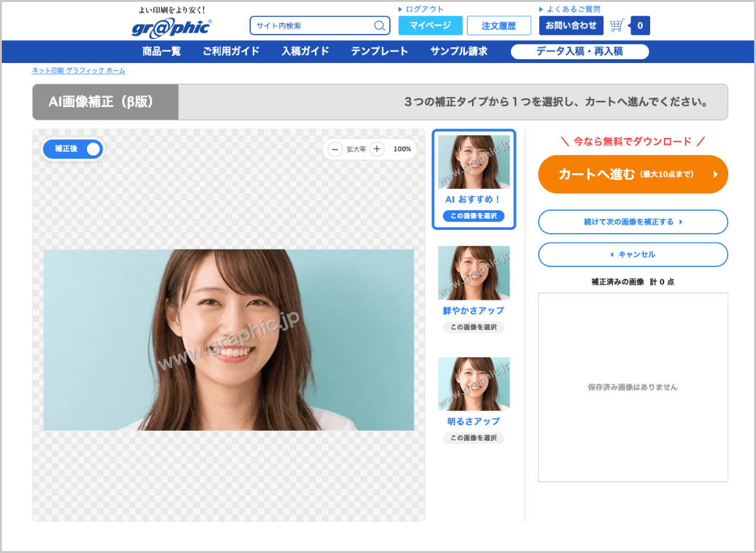The image size is (756, 553).
Task: Open the 入稿ガイド menu
Action: [306, 52]
